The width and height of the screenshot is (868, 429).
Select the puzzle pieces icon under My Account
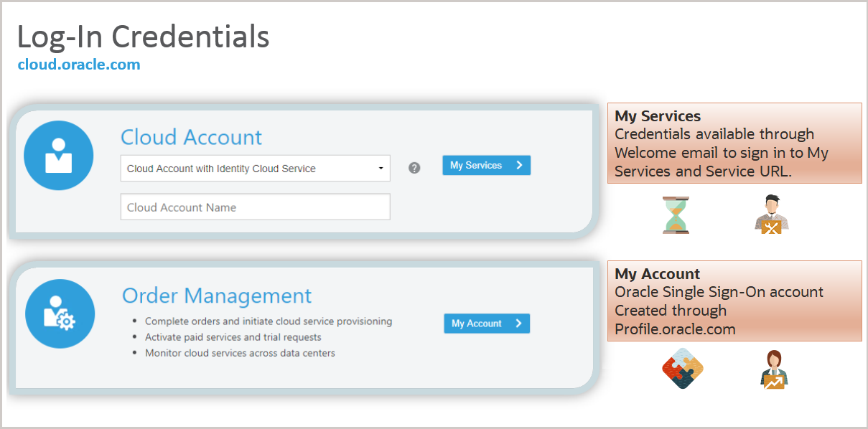[x=681, y=368]
